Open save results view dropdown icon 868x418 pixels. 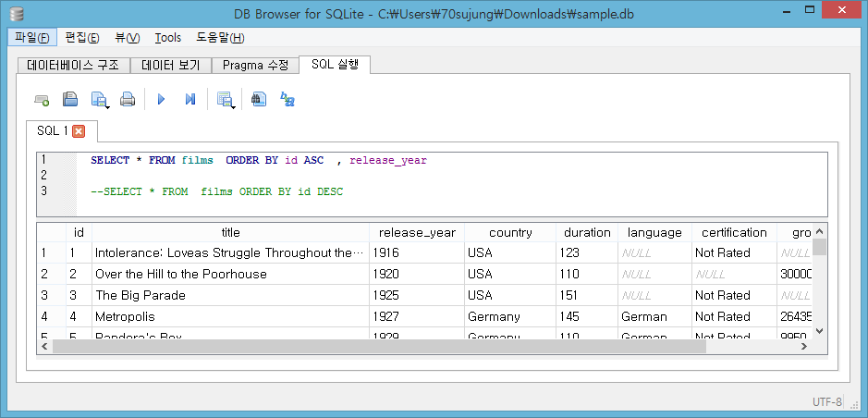point(226,100)
